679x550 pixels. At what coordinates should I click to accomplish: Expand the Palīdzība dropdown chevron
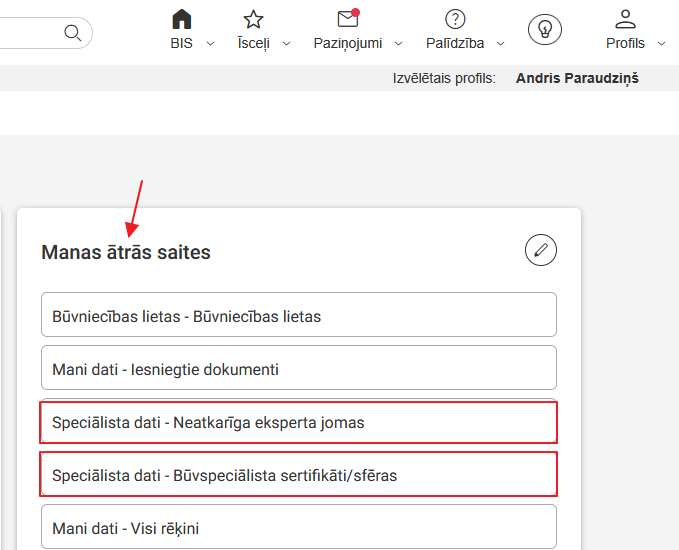pyautogui.click(x=500, y=44)
